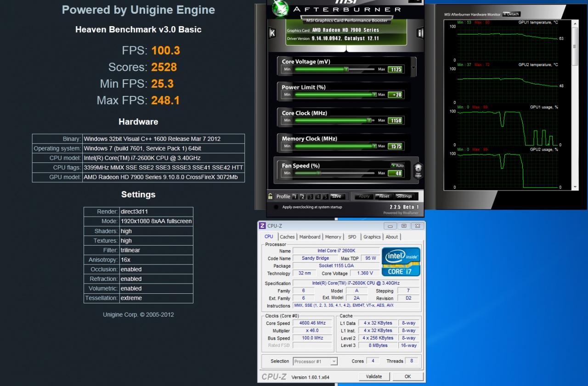Click the Multiplier value x 46.0
This screenshot has height=386, width=588.
312,330
